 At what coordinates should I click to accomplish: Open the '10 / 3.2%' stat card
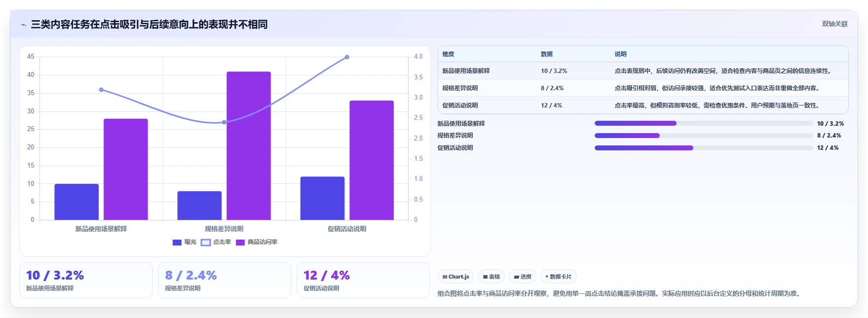pyautogui.click(x=86, y=280)
